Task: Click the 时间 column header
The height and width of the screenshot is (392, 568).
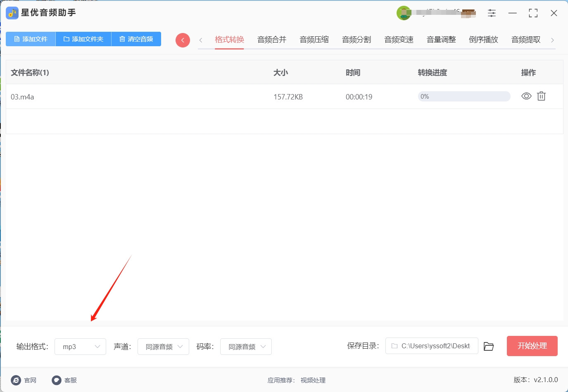Action: pos(353,73)
